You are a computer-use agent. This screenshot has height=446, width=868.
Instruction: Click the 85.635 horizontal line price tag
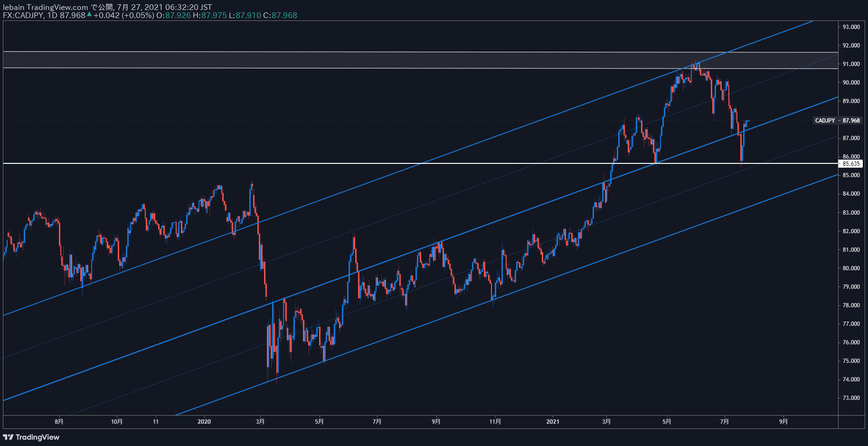(x=851, y=164)
